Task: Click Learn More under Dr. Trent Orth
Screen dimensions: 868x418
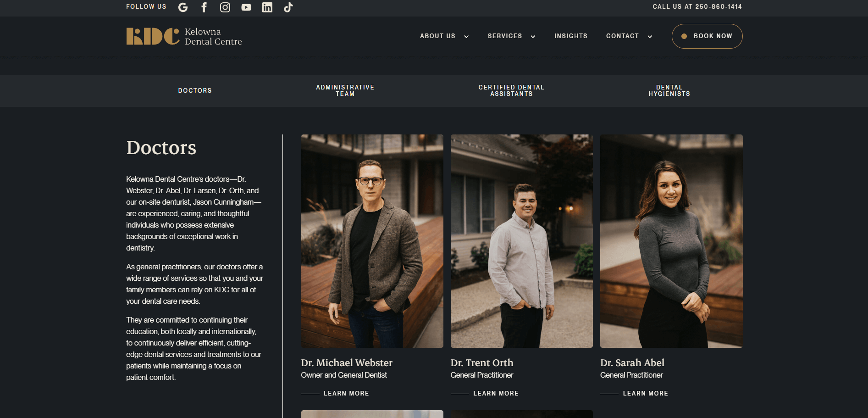Action: tap(495, 394)
